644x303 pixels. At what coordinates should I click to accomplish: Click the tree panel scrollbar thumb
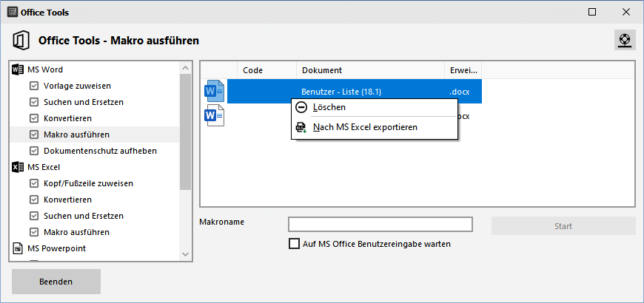[x=185, y=132]
